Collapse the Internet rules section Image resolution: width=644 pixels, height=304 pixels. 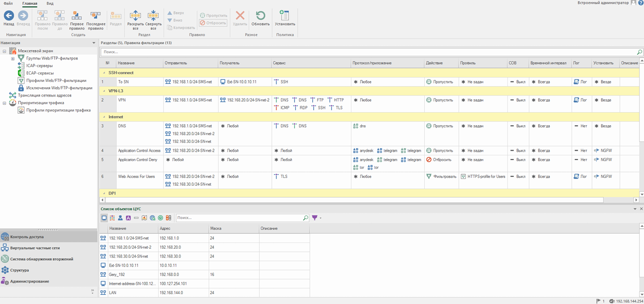click(x=104, y=117)
